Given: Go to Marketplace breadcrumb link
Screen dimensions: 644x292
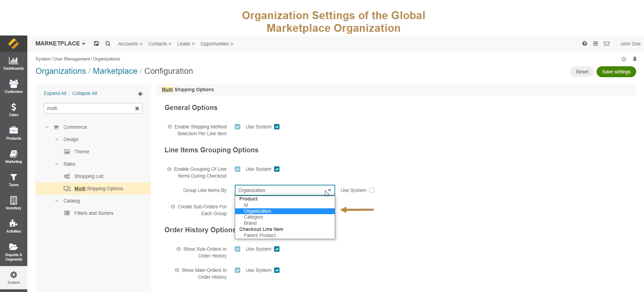Looking at the screenshot, I should pyautogui.click(x=115, y=71).
